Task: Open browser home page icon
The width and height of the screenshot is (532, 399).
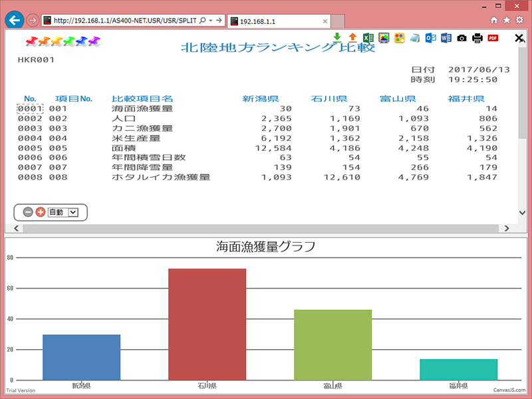Action: [494, 20]
